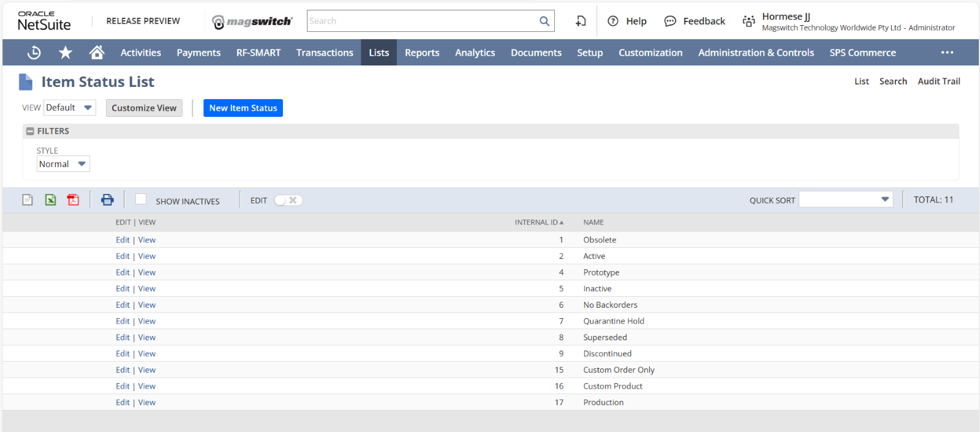The height and width of the screenshot is (432, 980).
Task: Click the New Item Status button
Action: pyautogui.click(x=243, y=108)
